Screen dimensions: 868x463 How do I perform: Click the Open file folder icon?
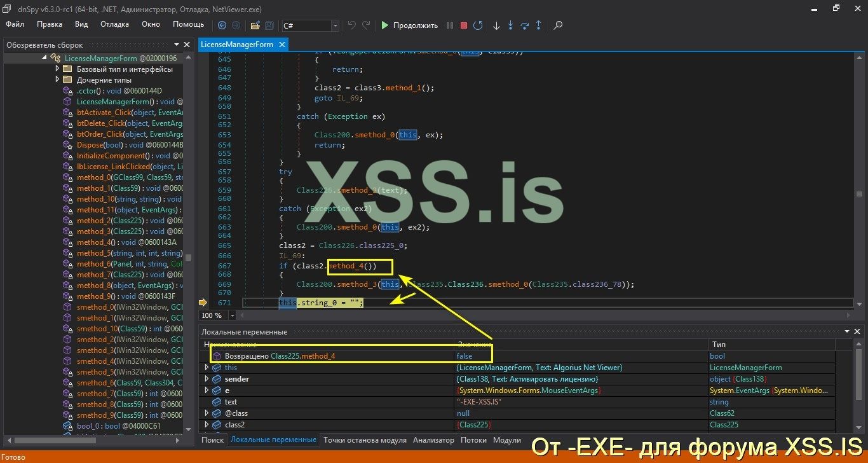pyautogui.click(x=255, y=25)
